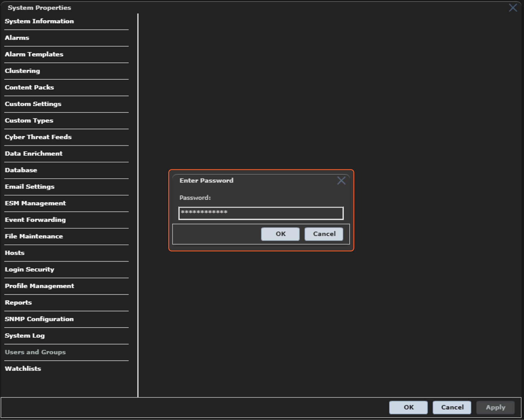
Task: Cancel the Enter Password dialog
Action: 324,234
